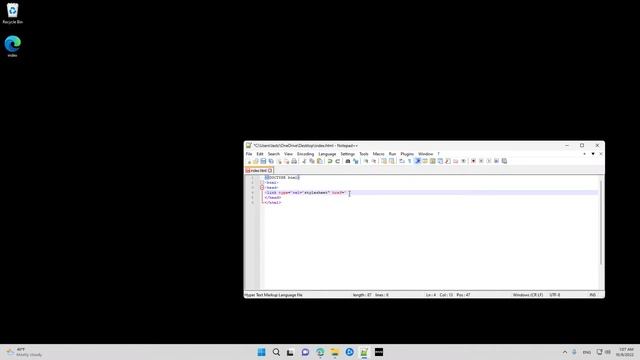Viewport: 640px width, 360px height.
Task: Open Find with the binoculars icon
Action: pos(348,161)
